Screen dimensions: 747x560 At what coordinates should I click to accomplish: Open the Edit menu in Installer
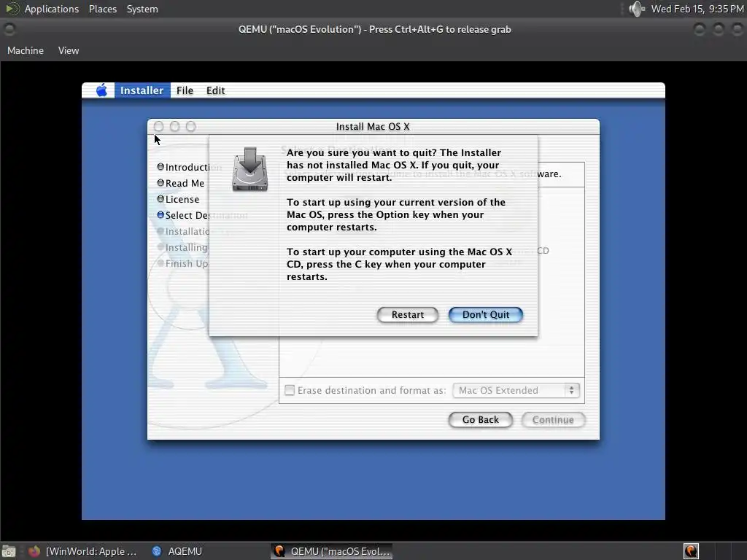click(215, 90)
